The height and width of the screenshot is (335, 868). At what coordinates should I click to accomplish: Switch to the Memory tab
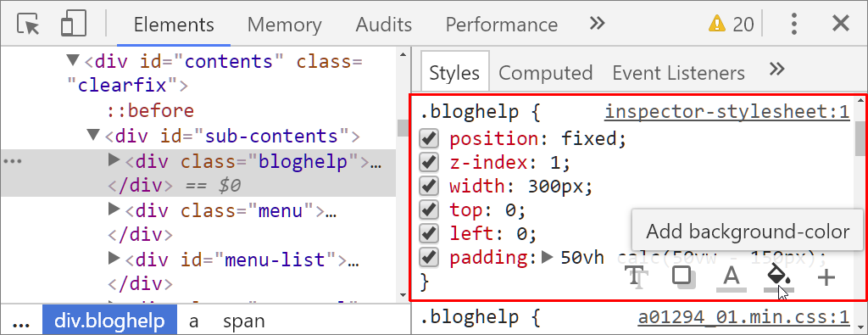point(285,25)
